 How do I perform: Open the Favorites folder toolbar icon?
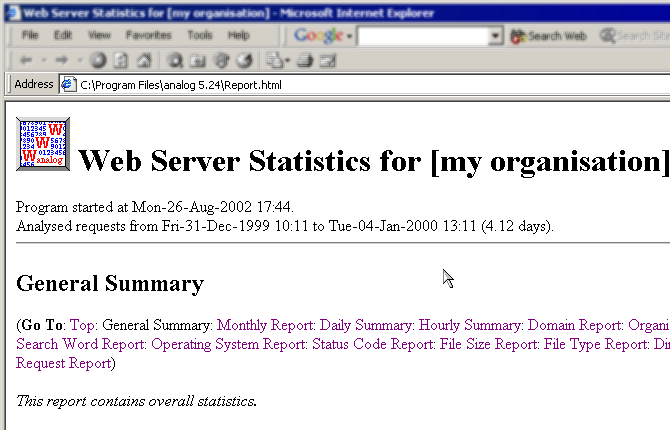coord(197,60)
